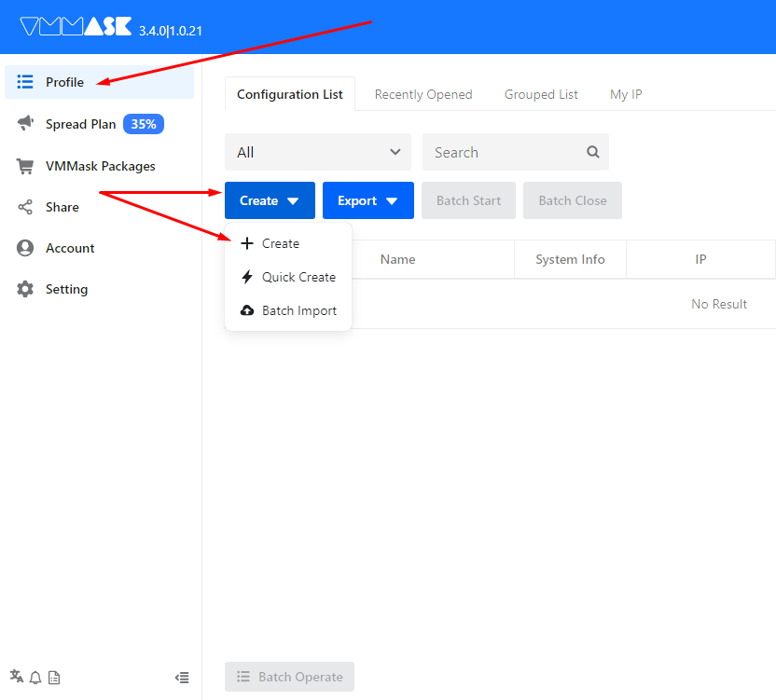Viewport: 776px width, 700px height.
Task: Open the language translation icon
Action: 17,677
